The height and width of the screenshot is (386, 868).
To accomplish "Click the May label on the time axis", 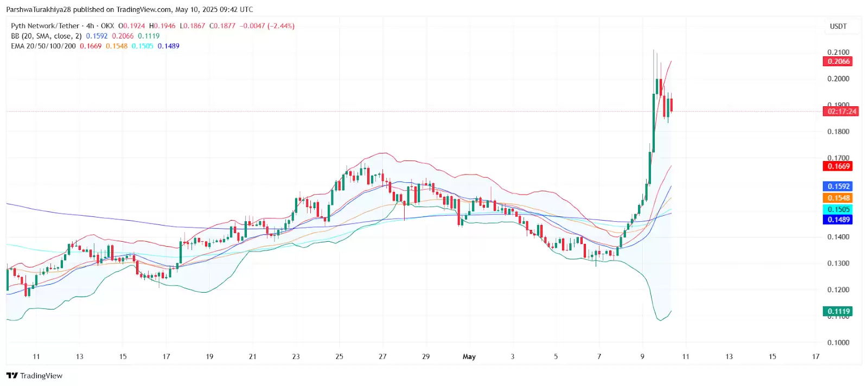I will [x=469, y=357].
